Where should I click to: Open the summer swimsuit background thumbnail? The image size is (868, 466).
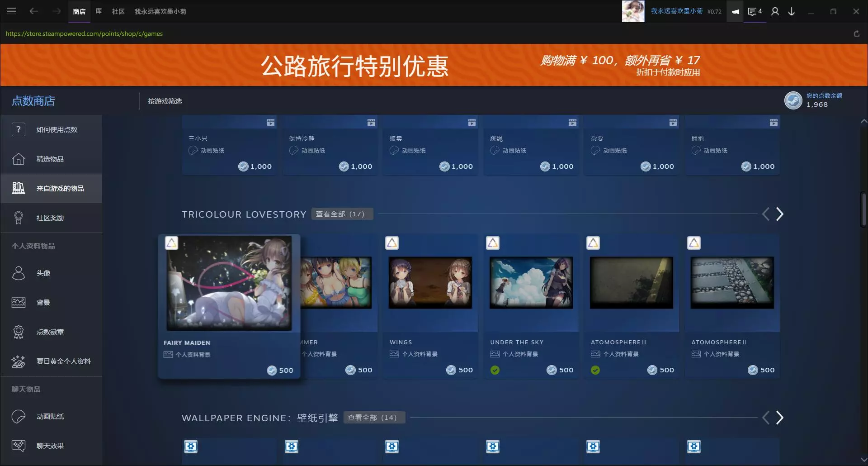coord(336,283)
